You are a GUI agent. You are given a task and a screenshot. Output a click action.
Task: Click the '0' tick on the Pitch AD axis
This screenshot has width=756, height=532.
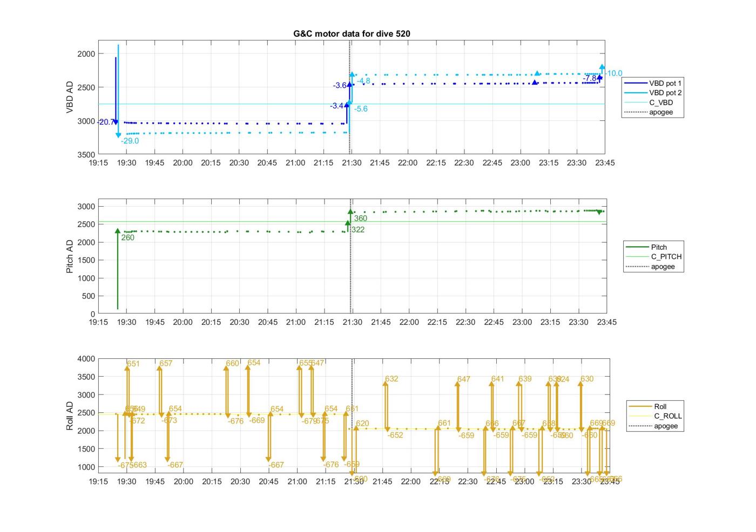93,314
